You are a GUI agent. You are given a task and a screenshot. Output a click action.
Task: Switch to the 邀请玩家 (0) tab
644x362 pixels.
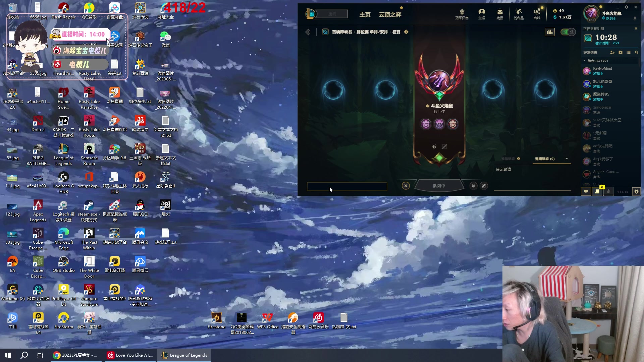click(545, 159)
